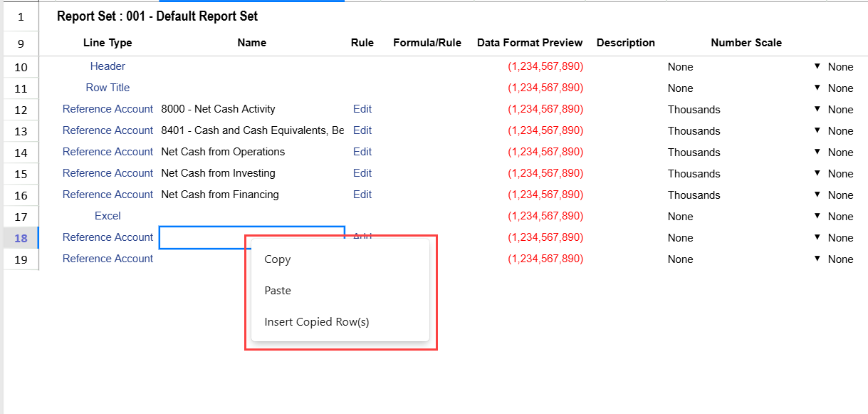Screen dimensions: 868x414
Task: Expand the dropdown arrow on row 17
Action: coord(817,216)
